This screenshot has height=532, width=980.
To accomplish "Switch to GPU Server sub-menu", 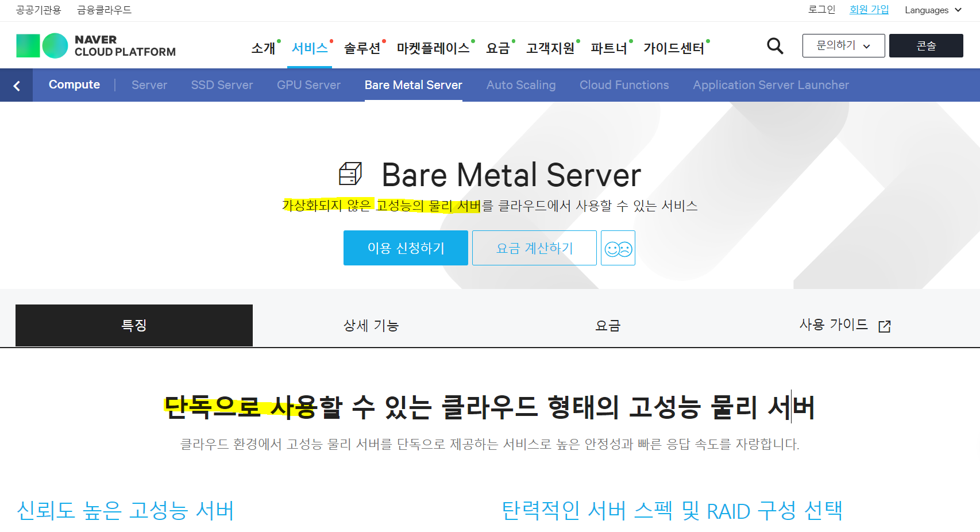I will coord(308,85).
